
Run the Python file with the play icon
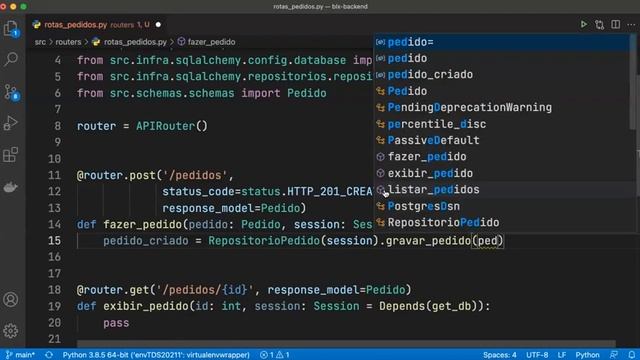click(584, 24)
